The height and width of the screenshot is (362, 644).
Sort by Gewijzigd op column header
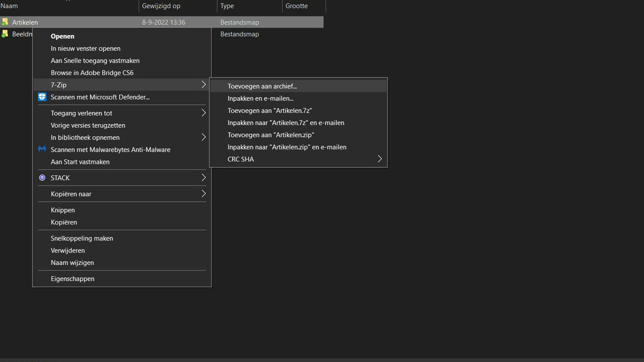(161, 6)
